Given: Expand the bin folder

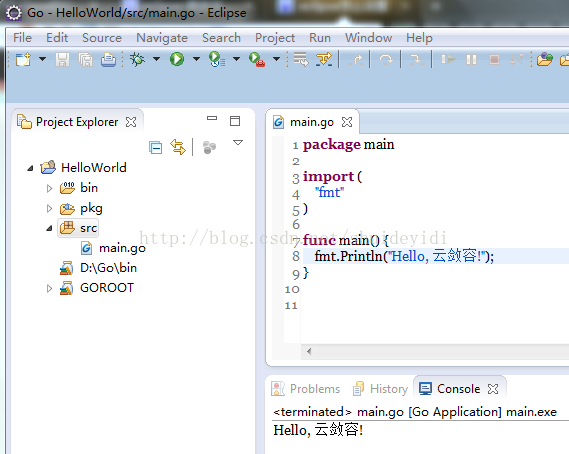Looking at the screenshot, I should [49, 188].
